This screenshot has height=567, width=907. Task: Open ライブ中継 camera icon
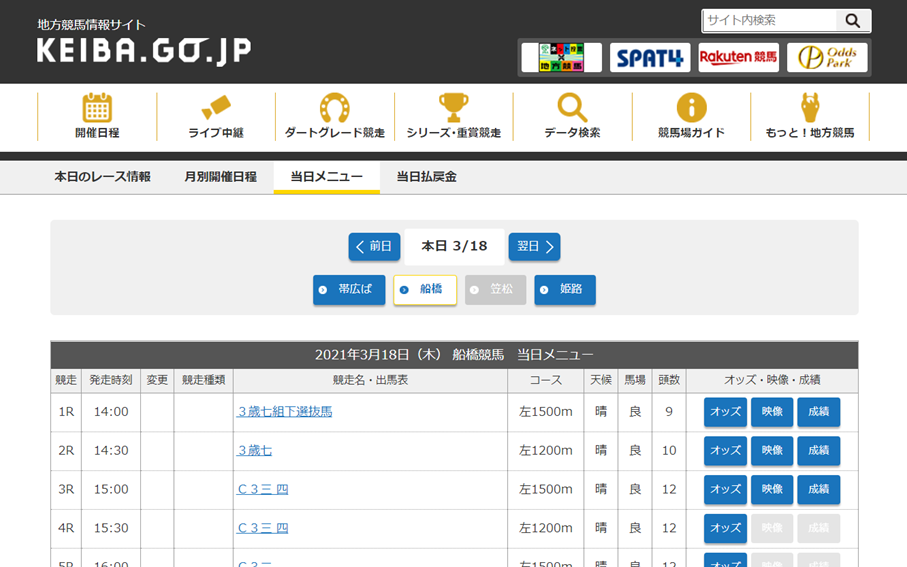(216, 108)
